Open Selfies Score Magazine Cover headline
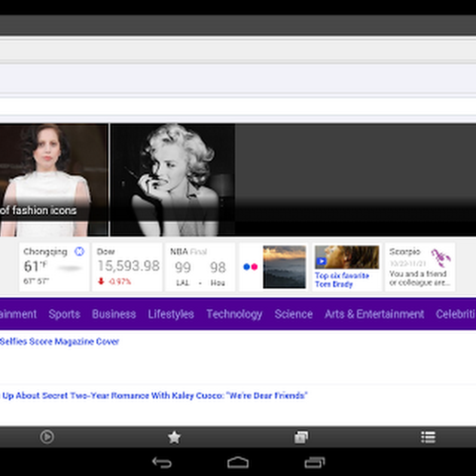476x476 pixels. pyautogui.click(x=59, y=342)
